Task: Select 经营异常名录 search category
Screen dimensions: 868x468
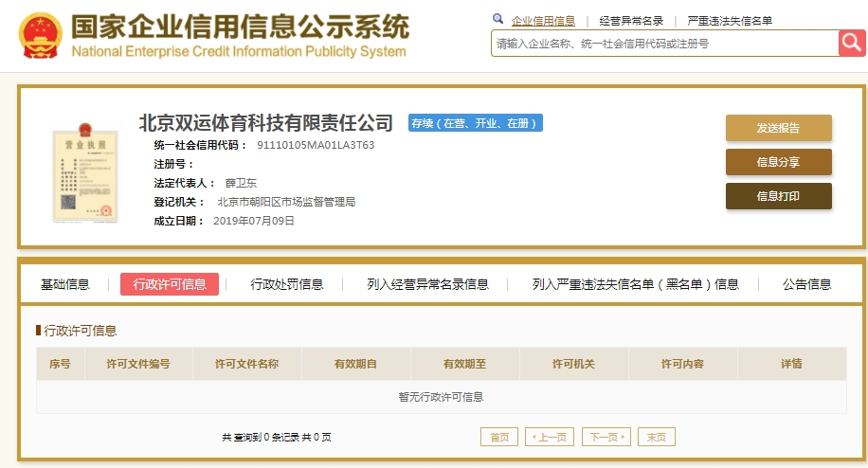Action: click(631, 21)
